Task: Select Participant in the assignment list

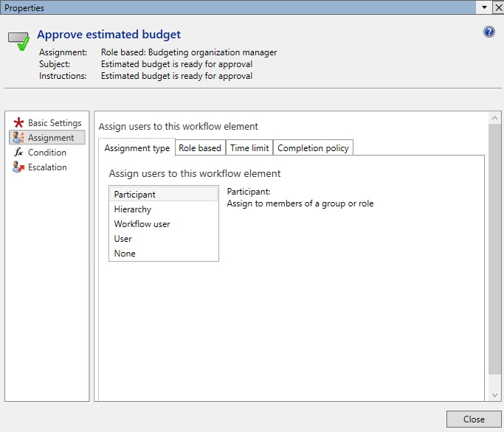Action: tap(135, 195)
